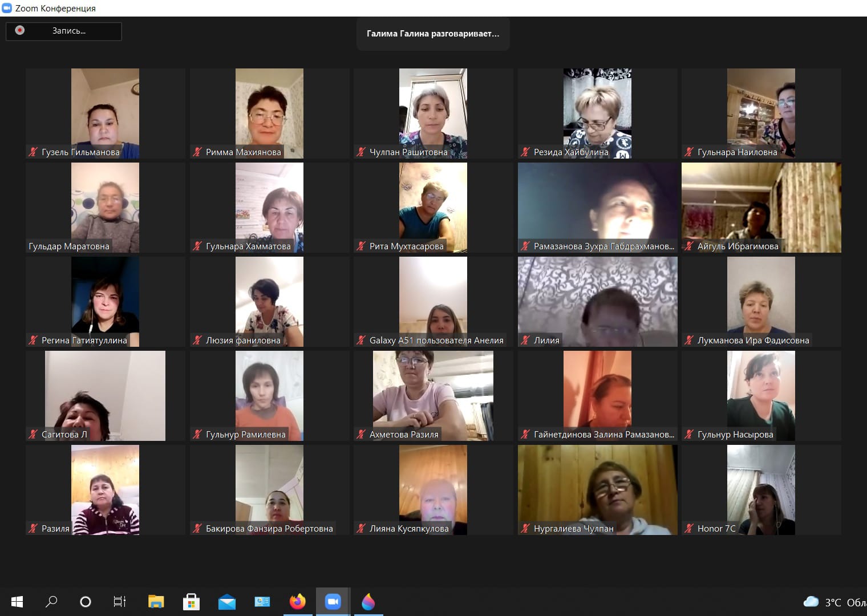Open the Zoom app in the taskbar
Image resolution: width=867 pixels, height=616 pixels.
pyautogui.click(x=333, y=602)
